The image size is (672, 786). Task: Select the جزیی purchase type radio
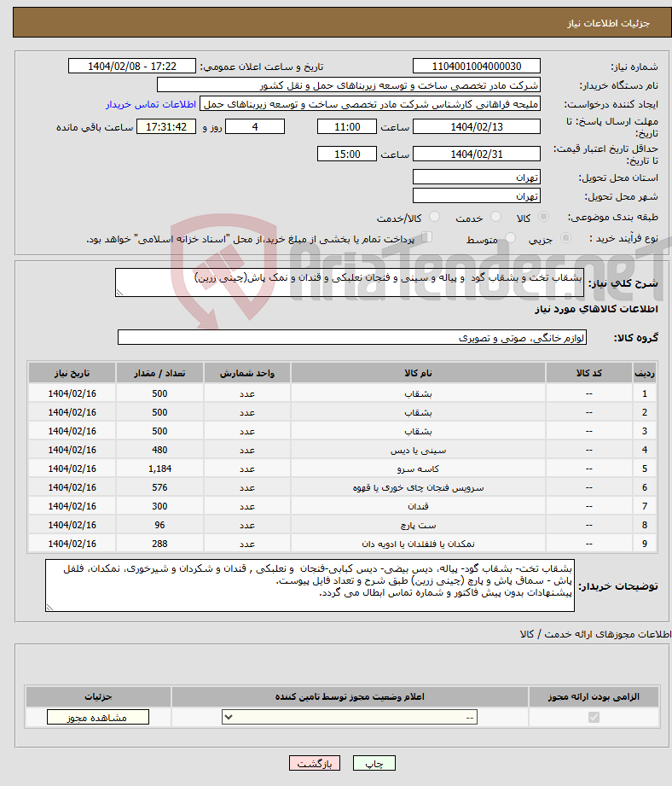coord(565,237)
